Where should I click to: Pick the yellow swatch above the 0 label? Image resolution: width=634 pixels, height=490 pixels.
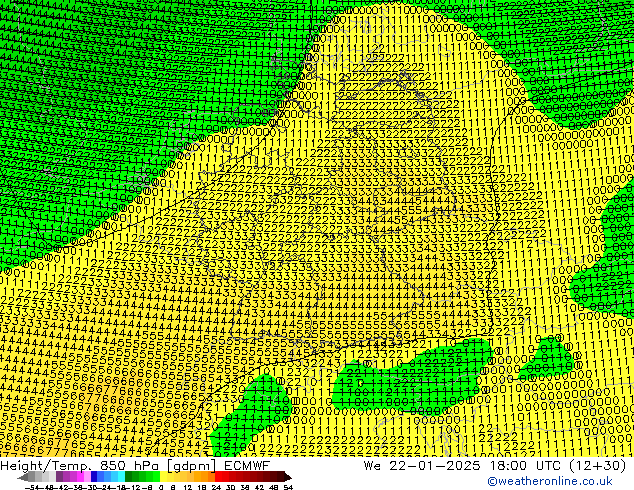coord(163,476)
